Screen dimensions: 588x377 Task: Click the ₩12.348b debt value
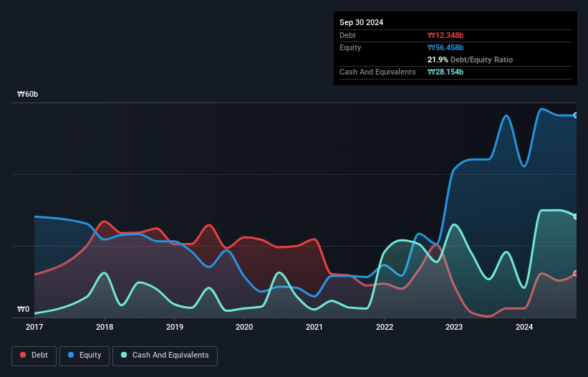point(445,35)
